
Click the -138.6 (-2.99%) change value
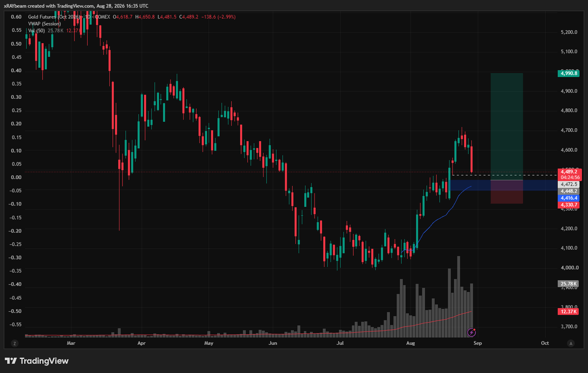tap(218, 17)
